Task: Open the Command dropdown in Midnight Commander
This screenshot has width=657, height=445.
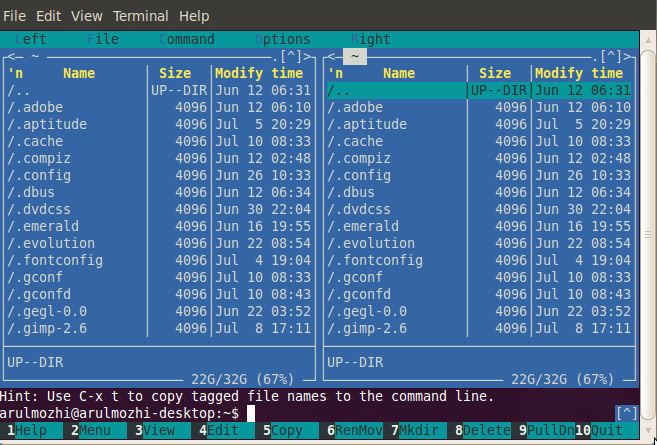Action: [x=186, y=39]
